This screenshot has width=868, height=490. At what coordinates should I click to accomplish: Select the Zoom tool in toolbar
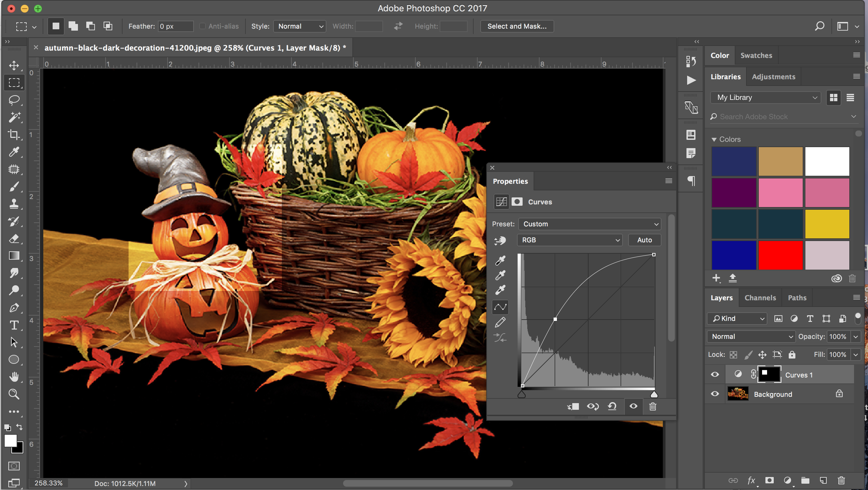click(x=14, y=394)
